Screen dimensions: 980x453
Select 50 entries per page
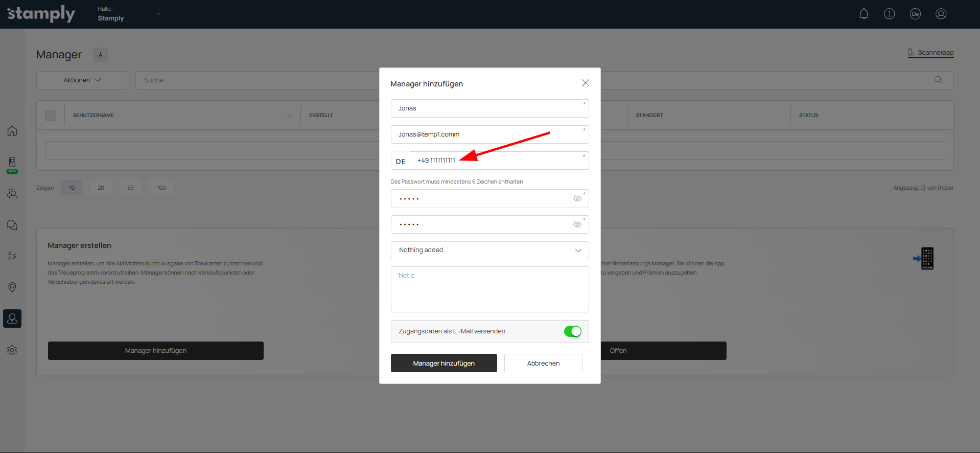tap(130, 188)
